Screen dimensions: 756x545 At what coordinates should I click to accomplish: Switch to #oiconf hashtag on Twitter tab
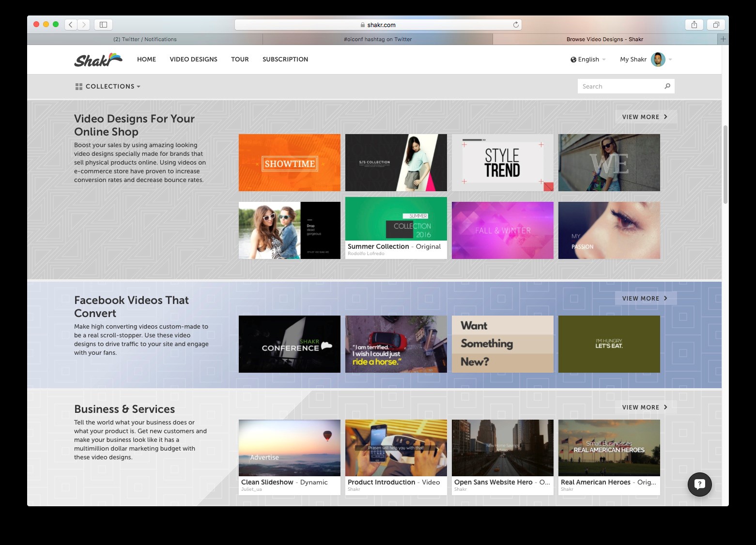(x=378, y=39)
